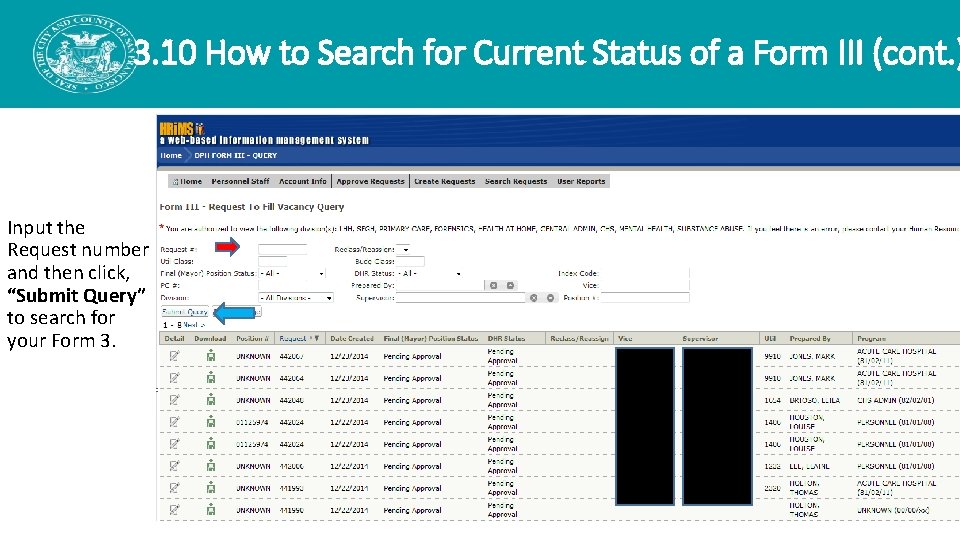960x540 pixels.
Task: Click the HRIMS logo
Action: point(182,129)
